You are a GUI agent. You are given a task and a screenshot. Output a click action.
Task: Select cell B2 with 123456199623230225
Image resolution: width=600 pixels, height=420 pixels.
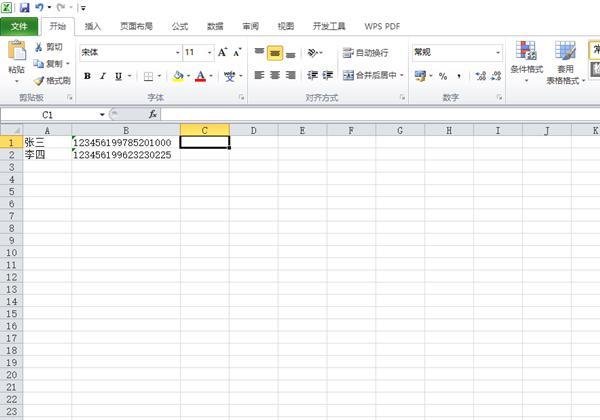pos(126,155)
